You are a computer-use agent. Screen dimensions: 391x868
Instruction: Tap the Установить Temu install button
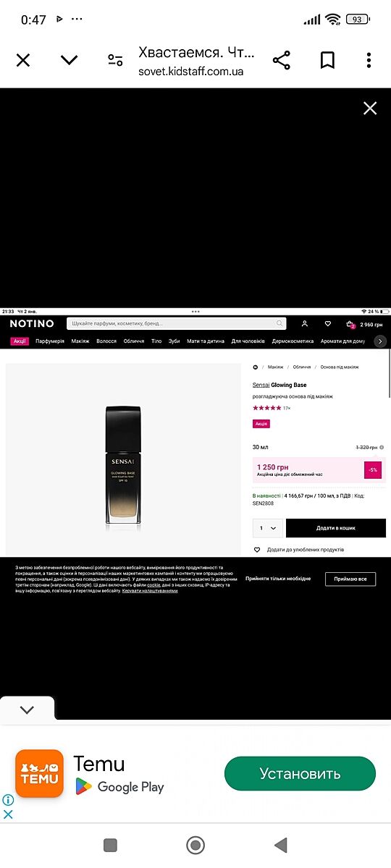pos(300,773)
